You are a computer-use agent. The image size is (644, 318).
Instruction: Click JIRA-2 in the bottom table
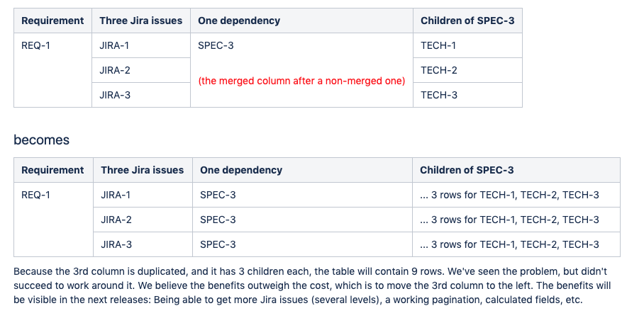[x=116, y=220]
